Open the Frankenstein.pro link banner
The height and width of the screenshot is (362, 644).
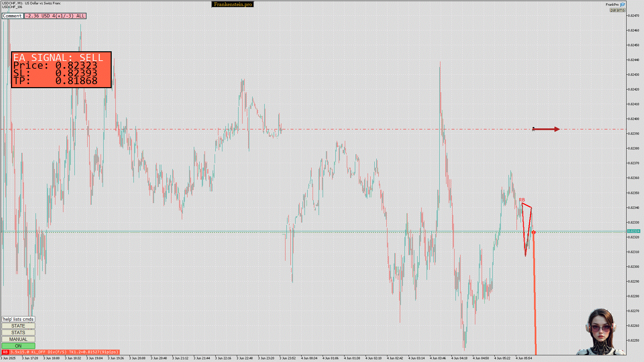coord(233,4)
